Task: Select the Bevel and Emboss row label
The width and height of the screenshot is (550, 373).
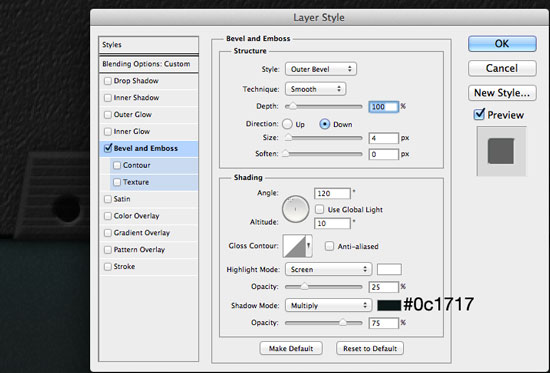Action: (x=146, y=148)
